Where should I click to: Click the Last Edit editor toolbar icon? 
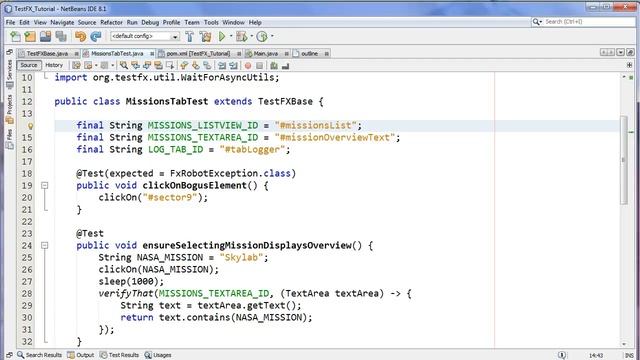coord(76,65)
